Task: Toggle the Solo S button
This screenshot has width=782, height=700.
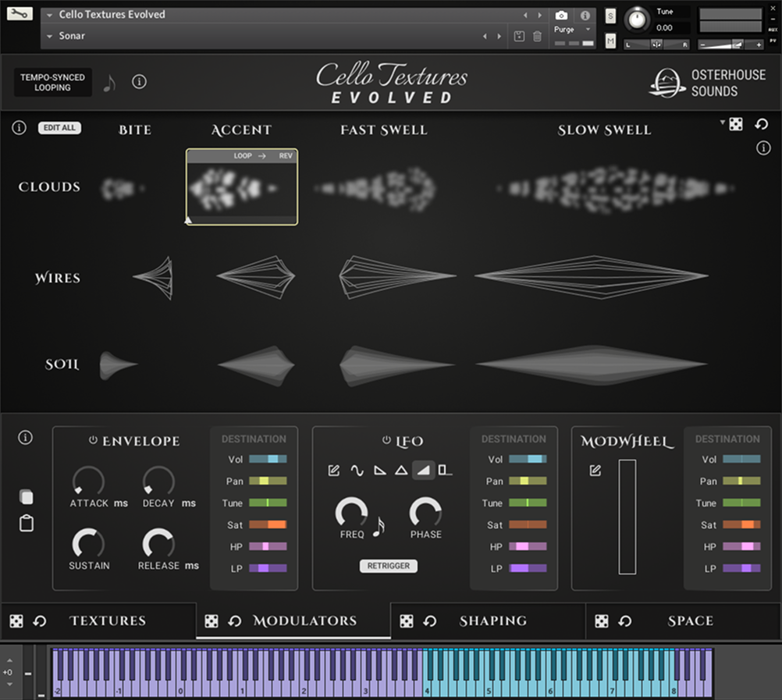Action: (610, 16)
